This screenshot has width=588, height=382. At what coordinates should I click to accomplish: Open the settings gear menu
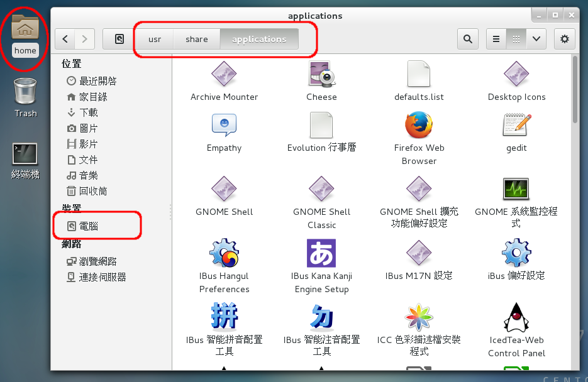click(564, 39)
